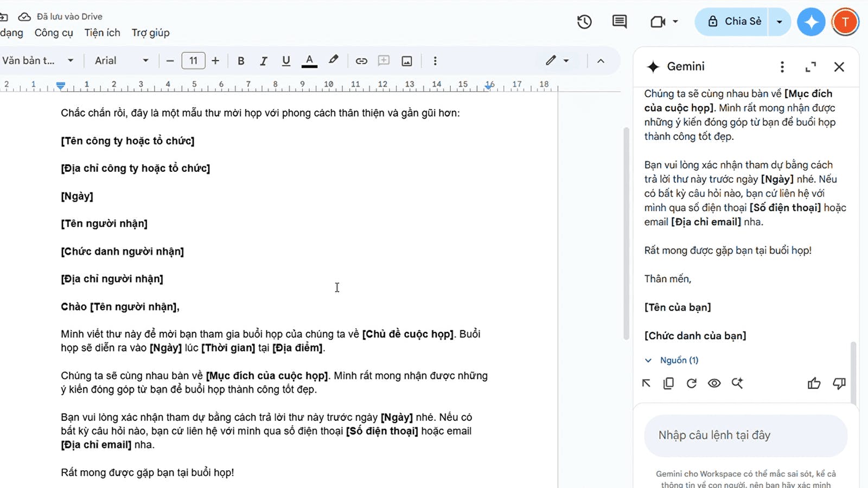This screenshot has height=488, width=868.
Task: Click the [Địa chỉ công ty hoặc tổ chức] line
Action: pos(136,169)
